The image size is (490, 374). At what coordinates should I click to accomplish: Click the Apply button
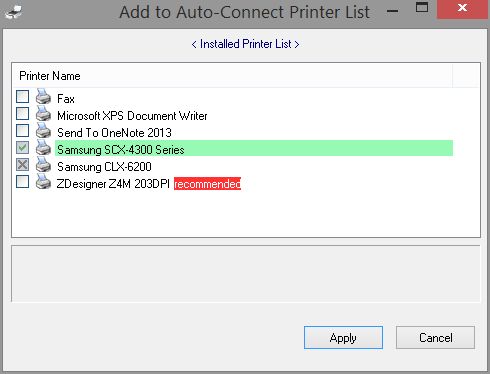pos(343,338)
